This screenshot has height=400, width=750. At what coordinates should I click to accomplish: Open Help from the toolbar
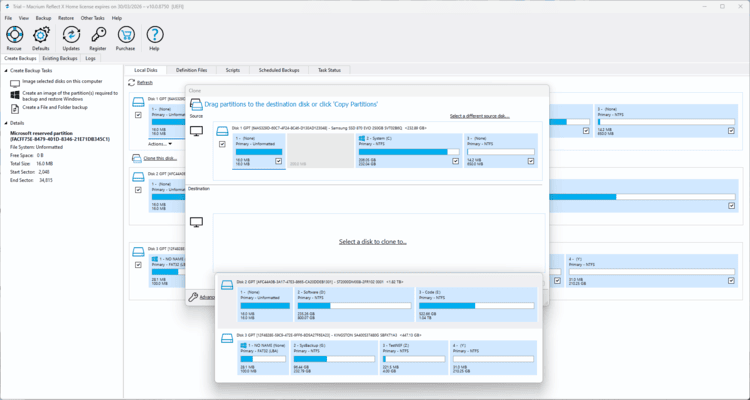(x=154, y=36)
